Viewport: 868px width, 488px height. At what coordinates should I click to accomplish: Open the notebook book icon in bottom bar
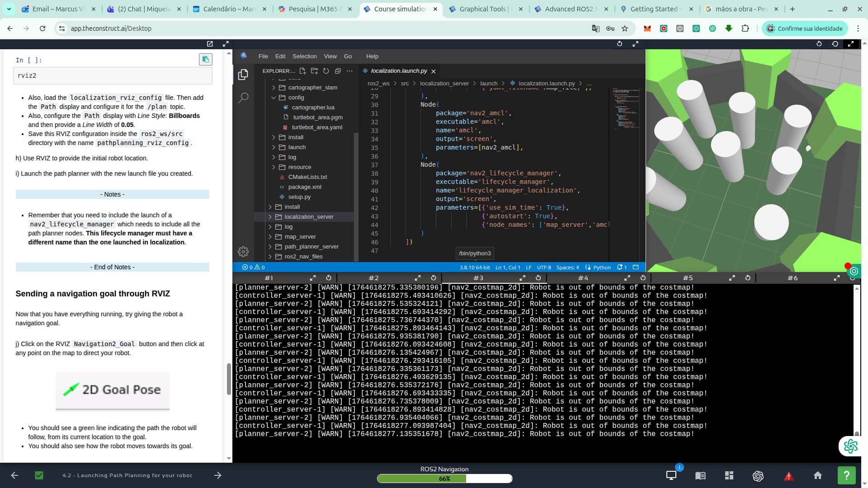coord(700,475)
